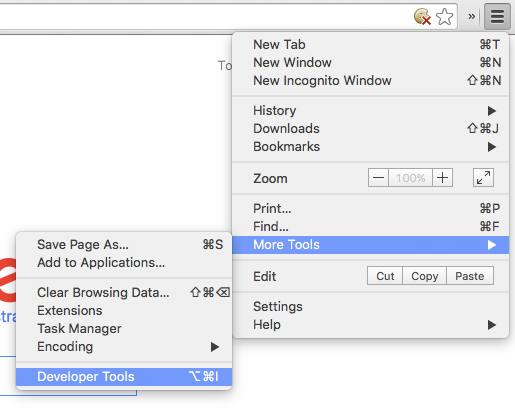Viewport: 515px width, 416px height.
Task: Open the Extensions page
Action: 124,311
